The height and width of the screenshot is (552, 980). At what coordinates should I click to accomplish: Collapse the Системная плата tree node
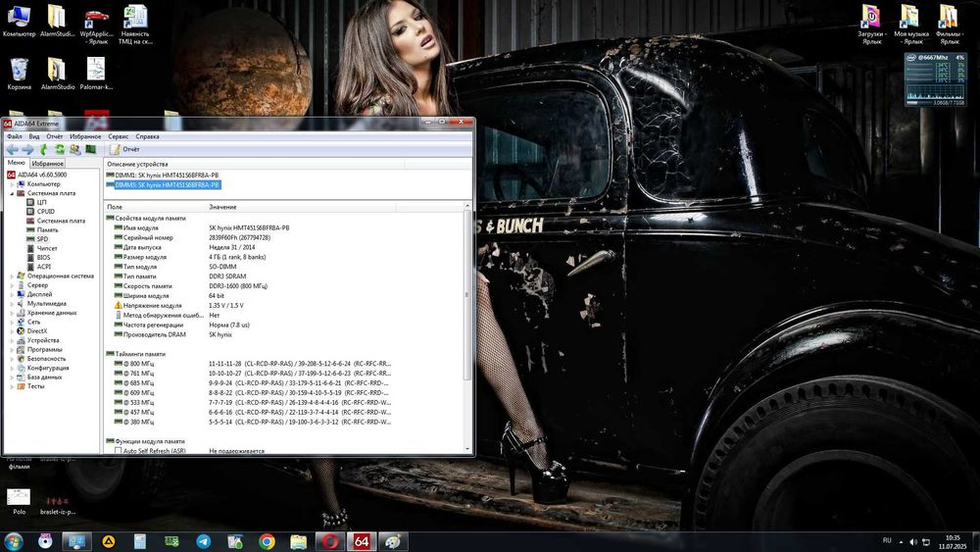point(12,194)
